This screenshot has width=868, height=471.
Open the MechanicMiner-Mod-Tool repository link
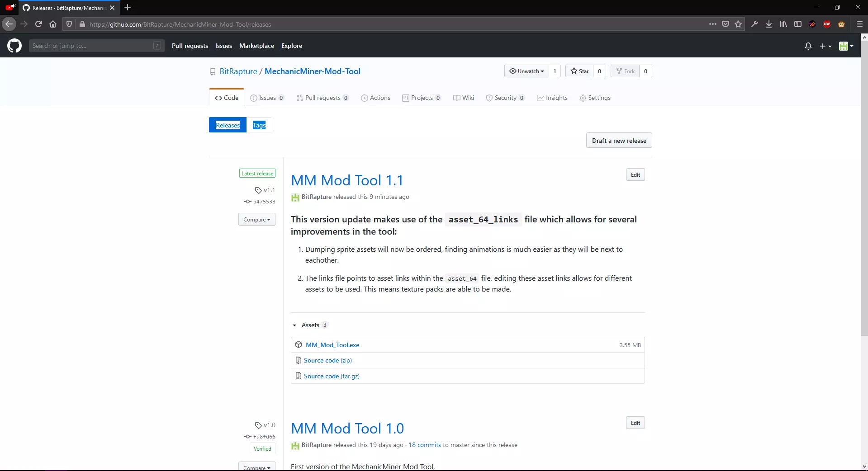313,71
